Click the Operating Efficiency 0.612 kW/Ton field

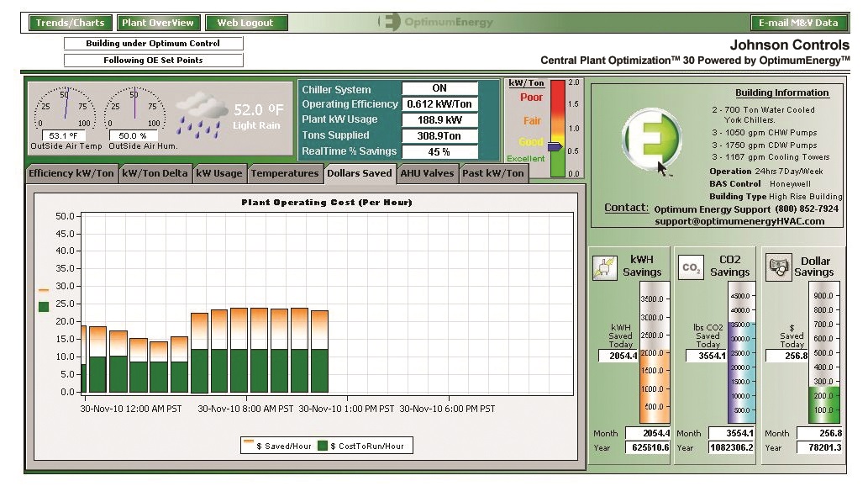point(439,103)
